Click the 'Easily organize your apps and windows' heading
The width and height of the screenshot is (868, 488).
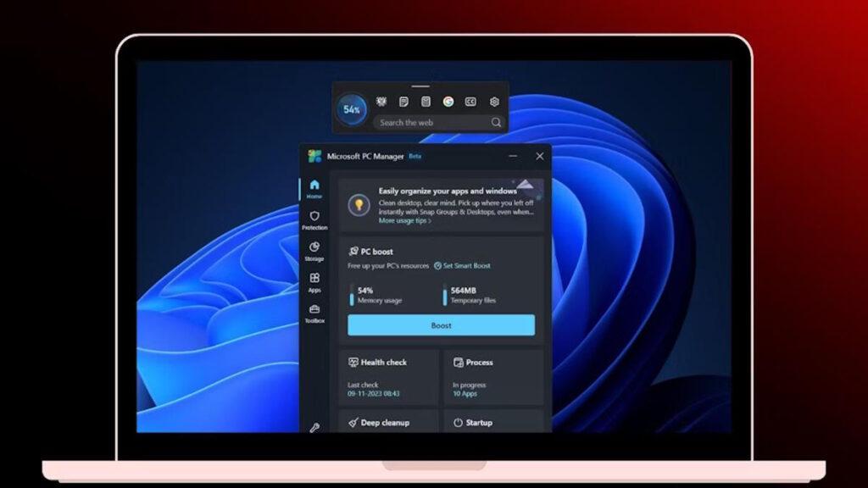point(448,191)
